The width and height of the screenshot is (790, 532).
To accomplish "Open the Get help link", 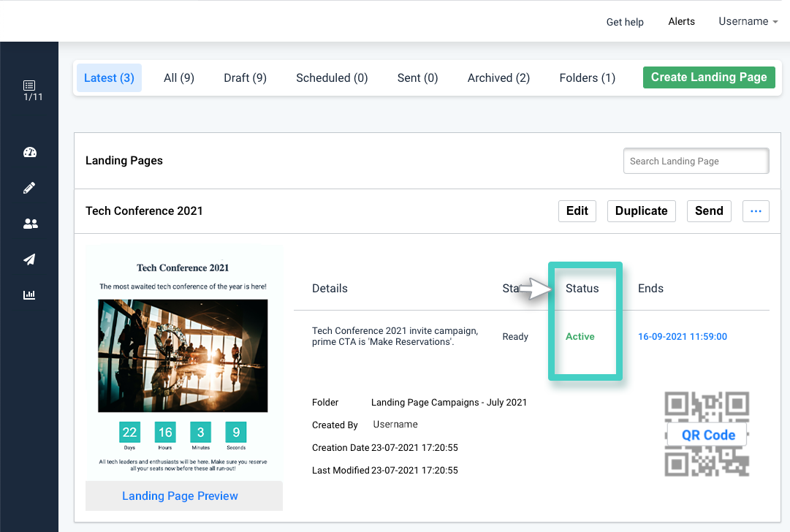I will click(x=625, y=22).
